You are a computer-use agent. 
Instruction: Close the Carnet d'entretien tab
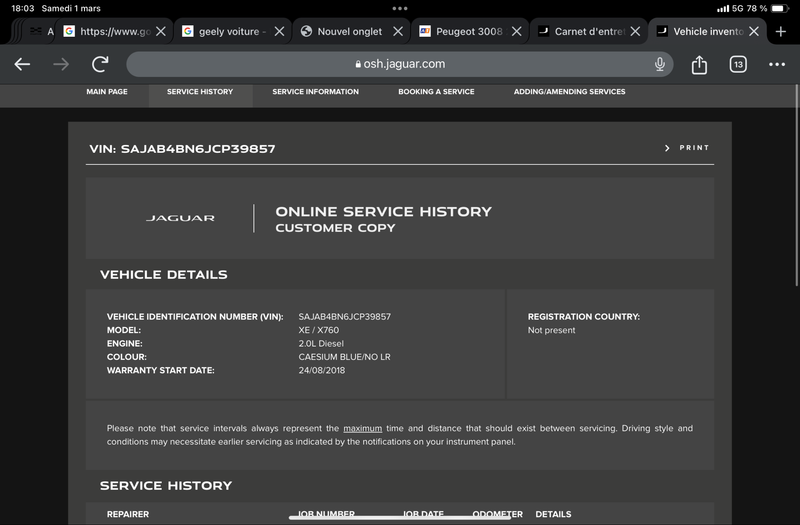click(635, 32)
